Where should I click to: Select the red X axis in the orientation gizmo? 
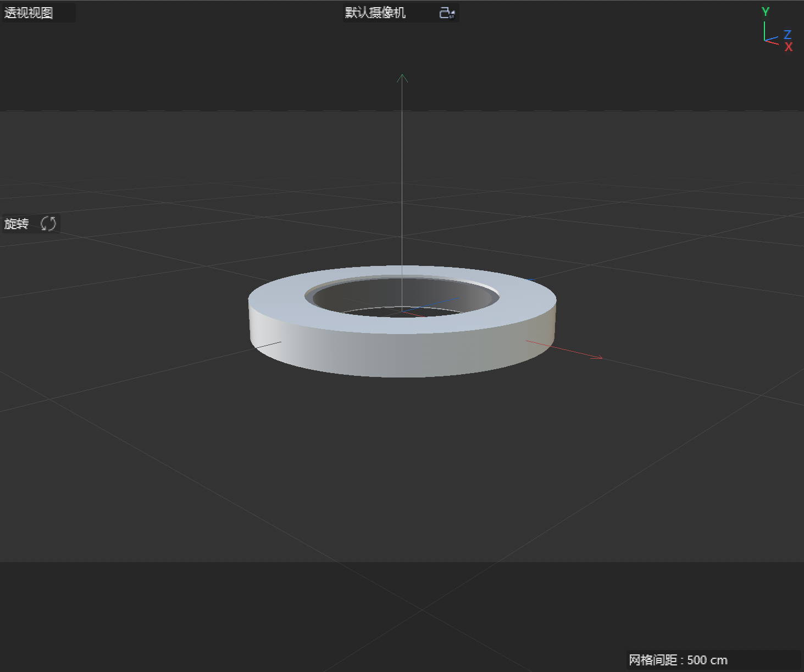789,47
